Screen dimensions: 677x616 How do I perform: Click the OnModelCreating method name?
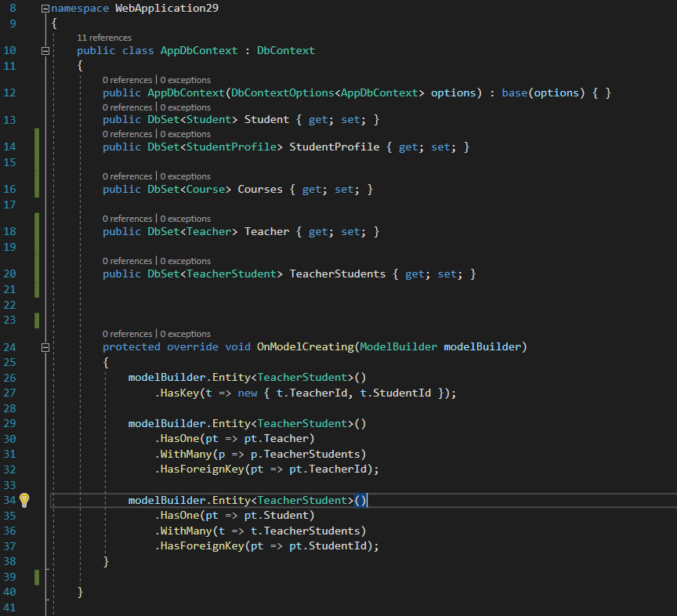[306, 347]
